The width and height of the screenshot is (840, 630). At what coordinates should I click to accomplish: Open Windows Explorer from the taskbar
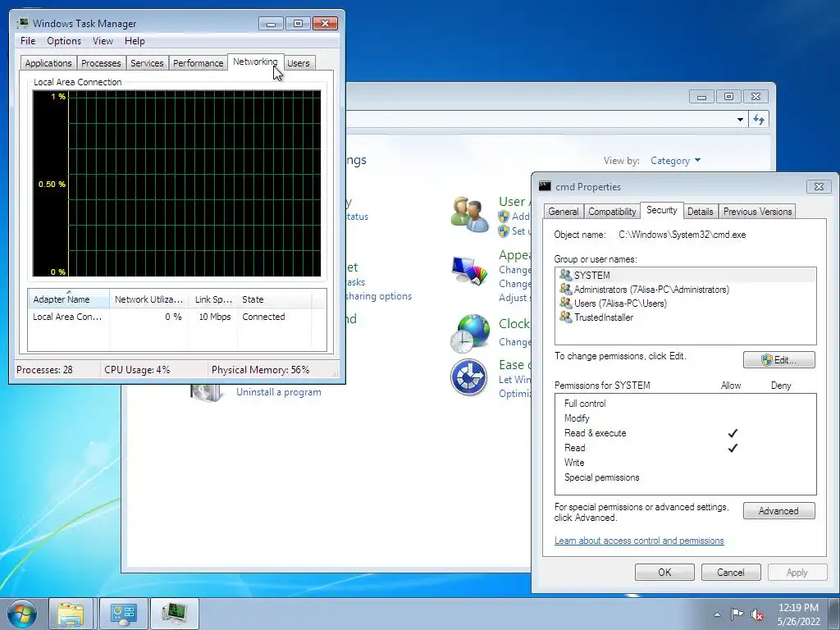(x=71, y=614)
